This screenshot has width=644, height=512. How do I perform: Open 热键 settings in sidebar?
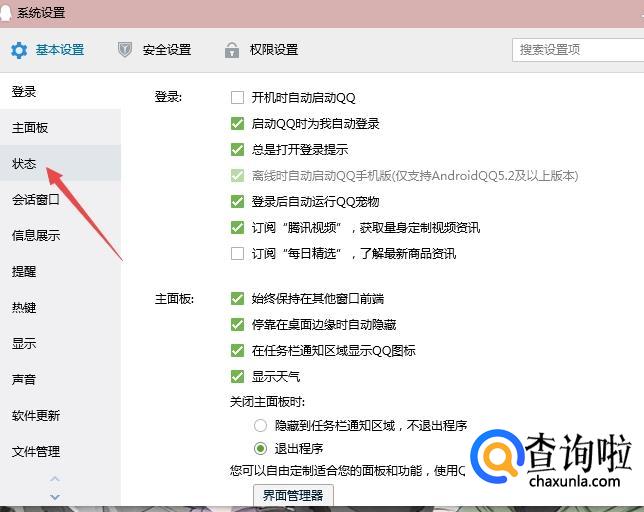click(60, 308)
